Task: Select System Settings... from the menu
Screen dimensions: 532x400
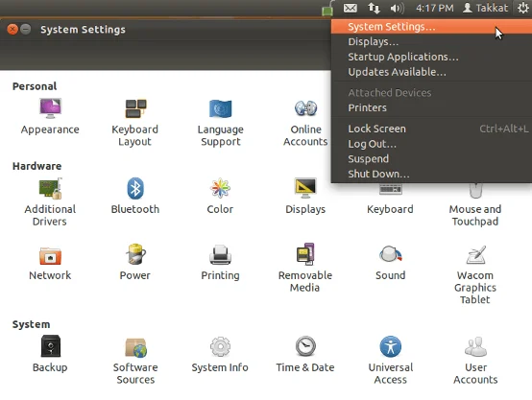Action: pos(431,27)
